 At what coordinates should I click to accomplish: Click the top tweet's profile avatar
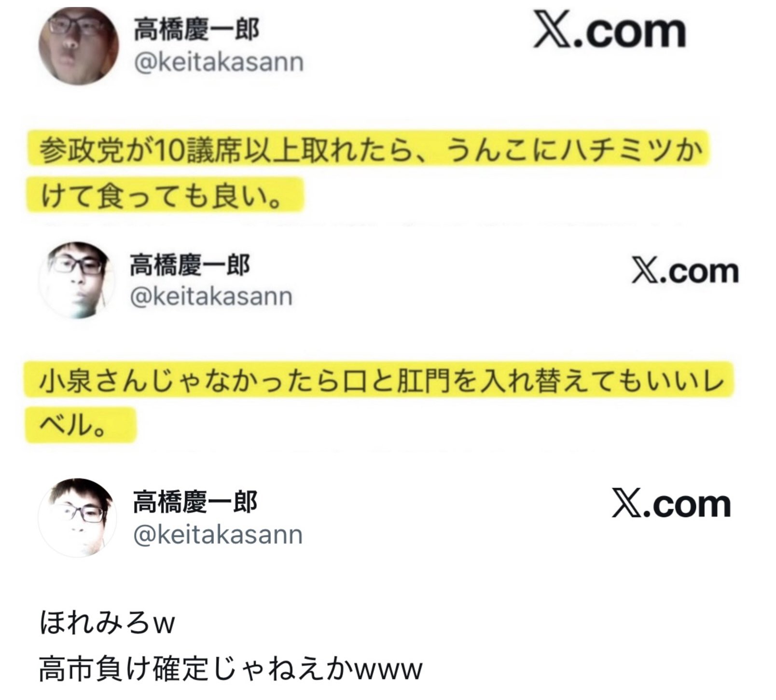coord(79,46)
